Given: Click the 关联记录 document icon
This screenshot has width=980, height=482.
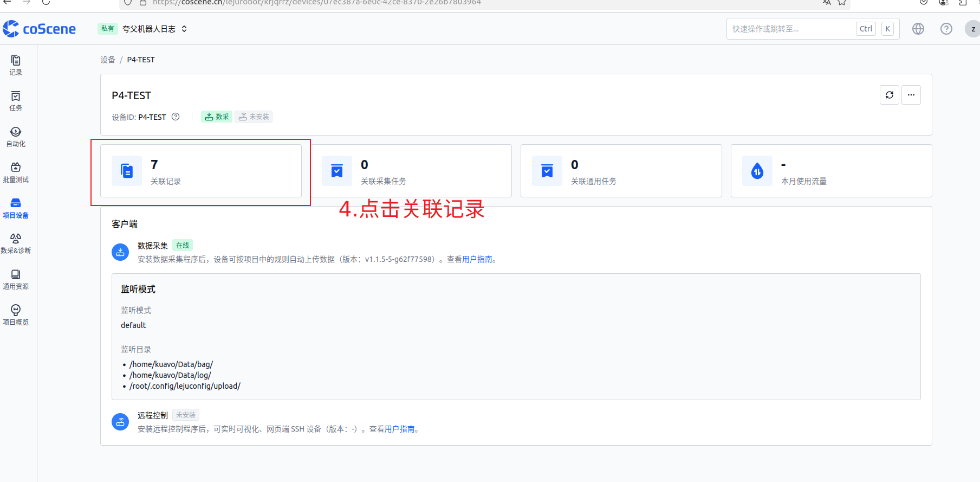Looking at the screenshot, I should (x=127, y=171).
